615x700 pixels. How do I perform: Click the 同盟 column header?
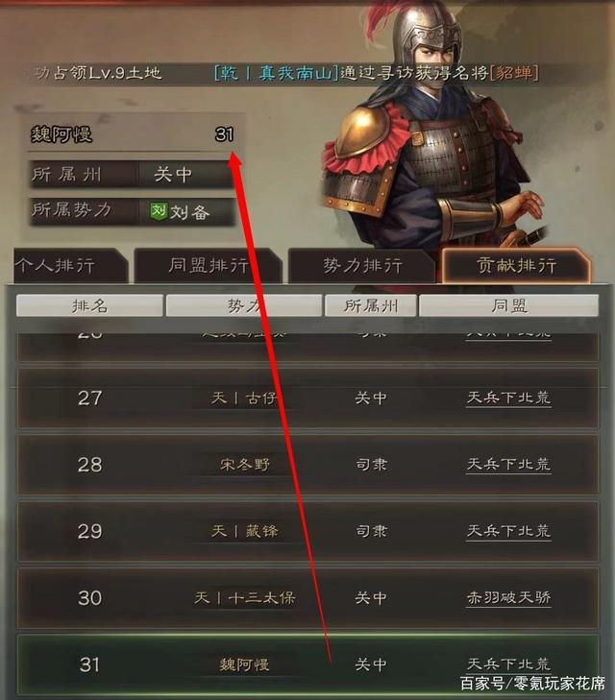pos(508,305)
